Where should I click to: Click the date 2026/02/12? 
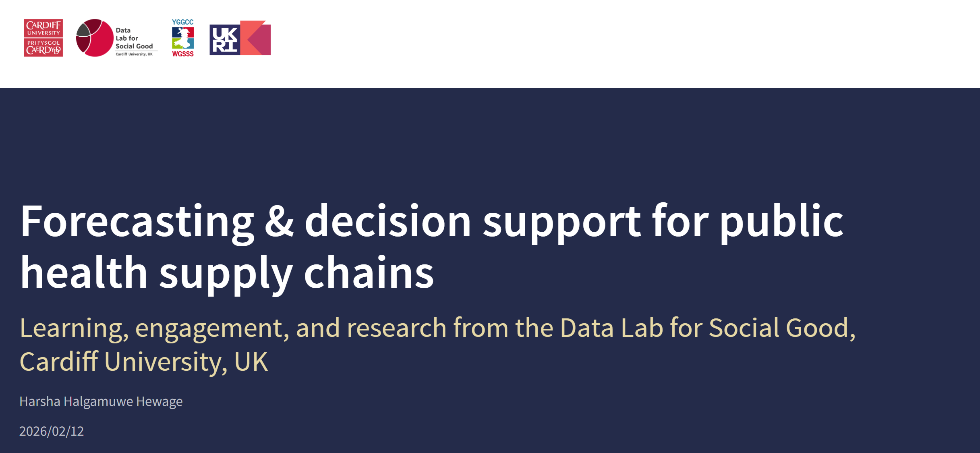[x=52, y=431]
